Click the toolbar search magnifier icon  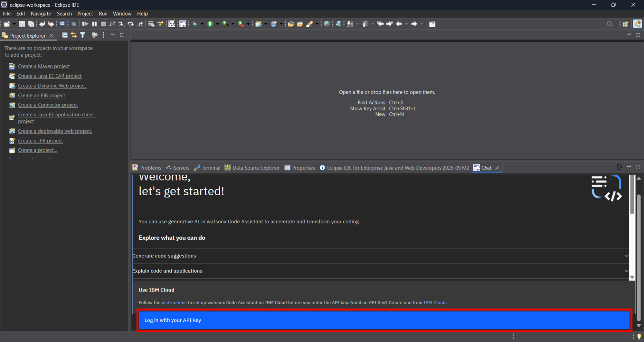610,24
